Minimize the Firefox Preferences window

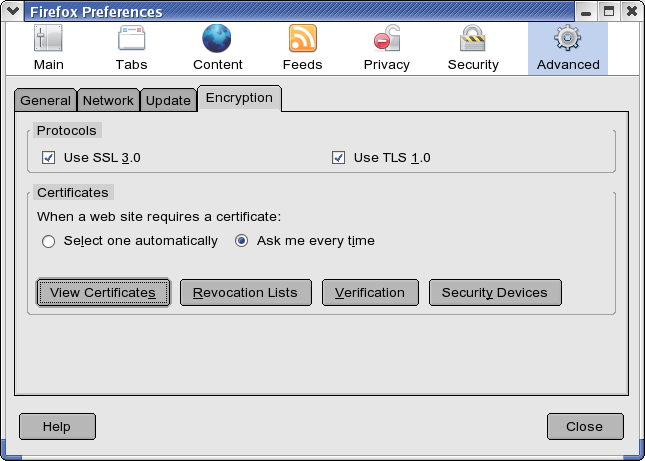586,12
